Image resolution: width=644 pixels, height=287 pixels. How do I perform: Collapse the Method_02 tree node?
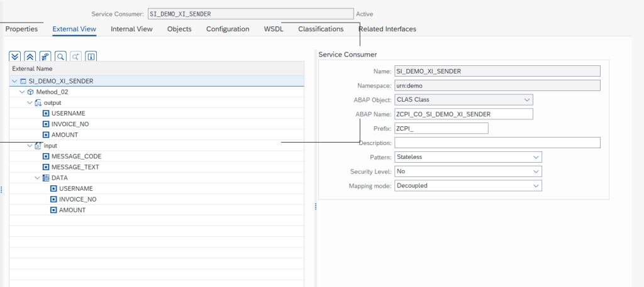(22, 92)
